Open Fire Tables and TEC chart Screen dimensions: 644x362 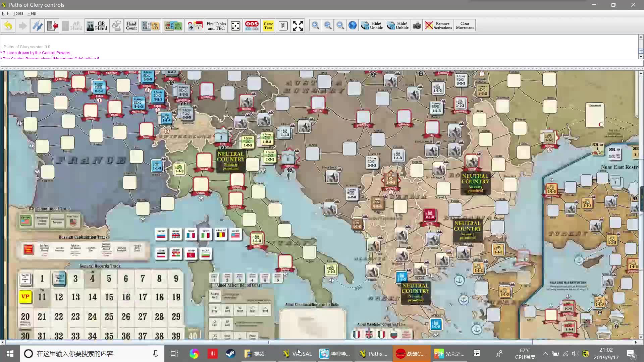(216, 26)
